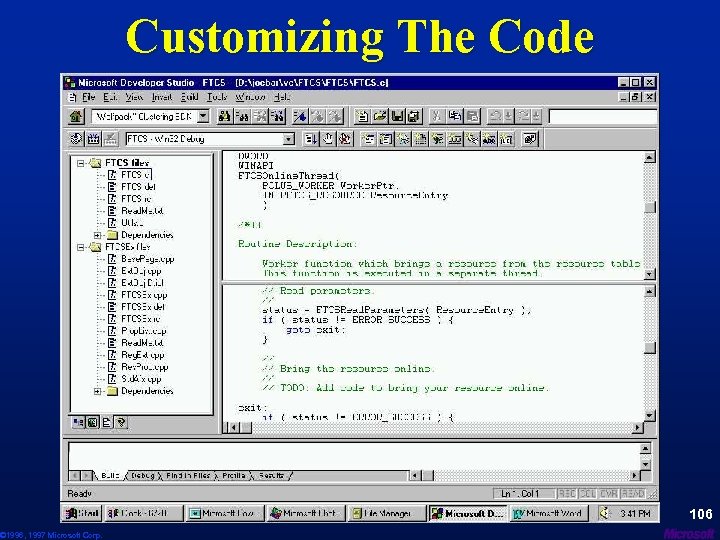The image size is (720, 540).
Task: Switch to Microsoft Word in taskbar
Action: coord(549,513)
